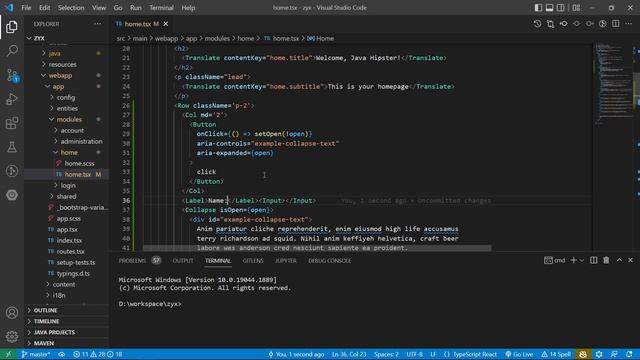Open Source Control view in activity bar
The image size is (640, 360).
pos(12,75)
